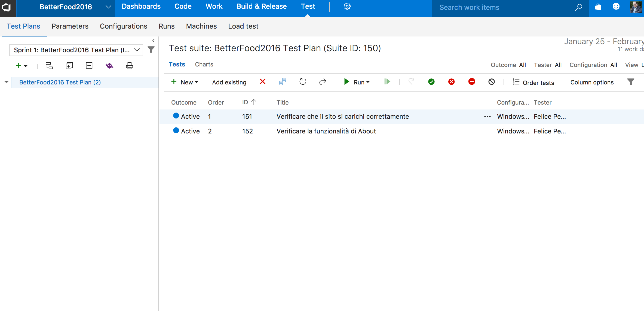This screenshot has height=311, width=644.
Task: Click the resume run icon
Action: 387,82
